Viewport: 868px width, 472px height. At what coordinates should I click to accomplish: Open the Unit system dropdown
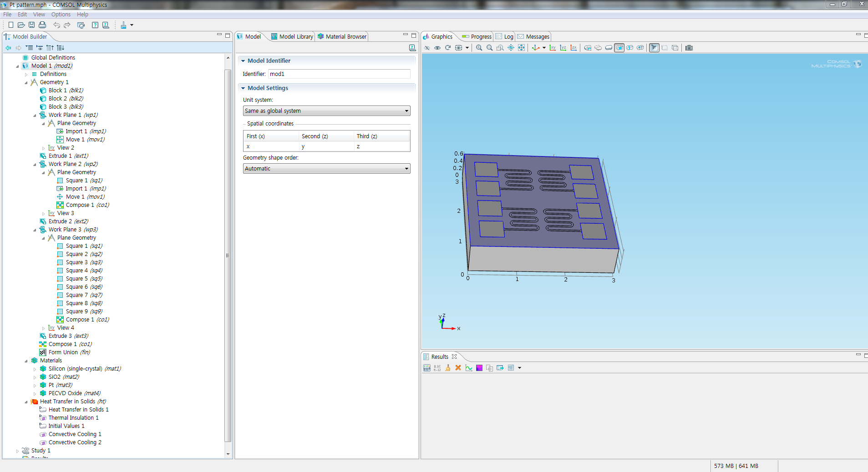click(x=326, y=111)
